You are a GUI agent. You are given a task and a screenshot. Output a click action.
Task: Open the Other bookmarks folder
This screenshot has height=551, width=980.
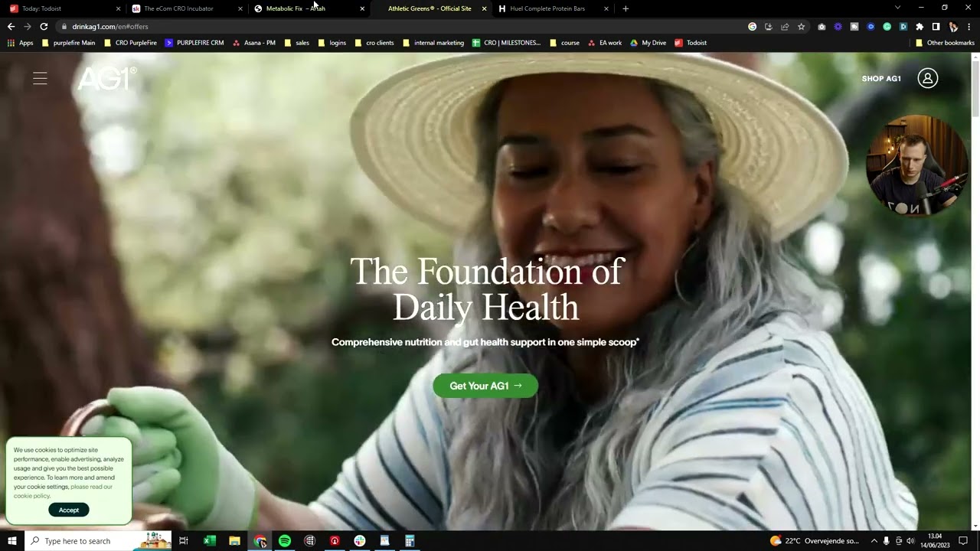pos(945,43)
